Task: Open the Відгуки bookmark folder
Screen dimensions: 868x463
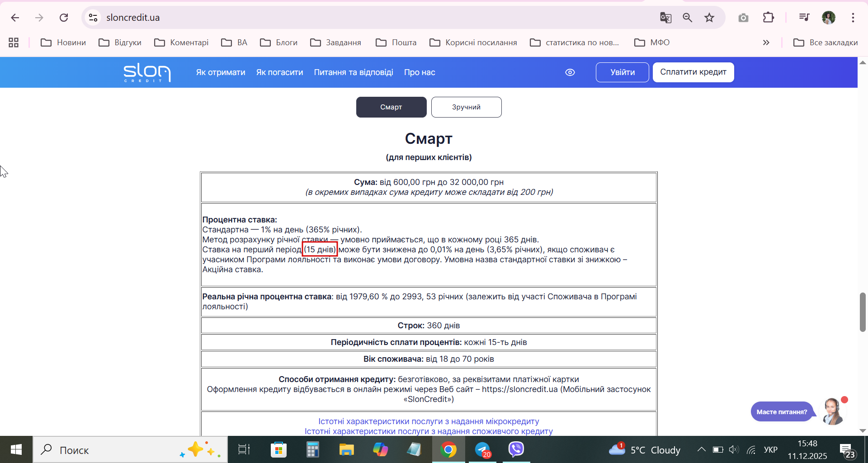Action: tap(120, 43)
